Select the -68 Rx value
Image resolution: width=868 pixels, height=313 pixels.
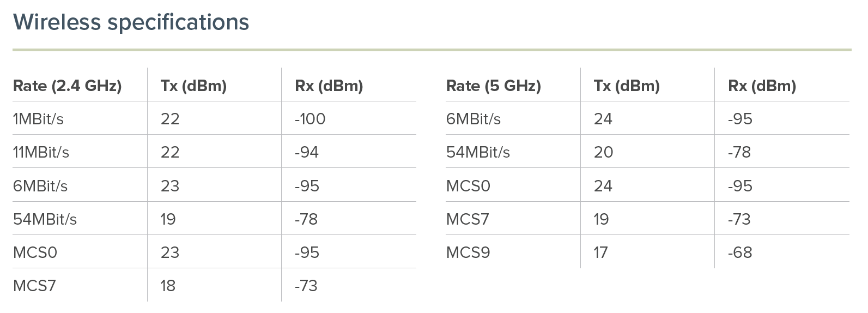tap(740, 252)
